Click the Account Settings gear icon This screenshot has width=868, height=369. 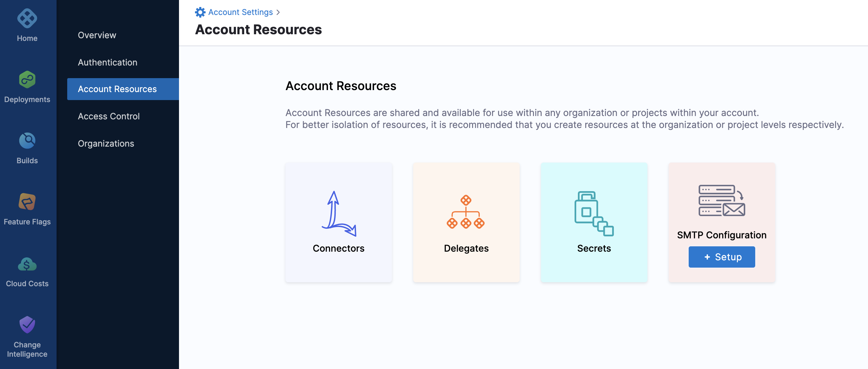[x=200, y=12]
